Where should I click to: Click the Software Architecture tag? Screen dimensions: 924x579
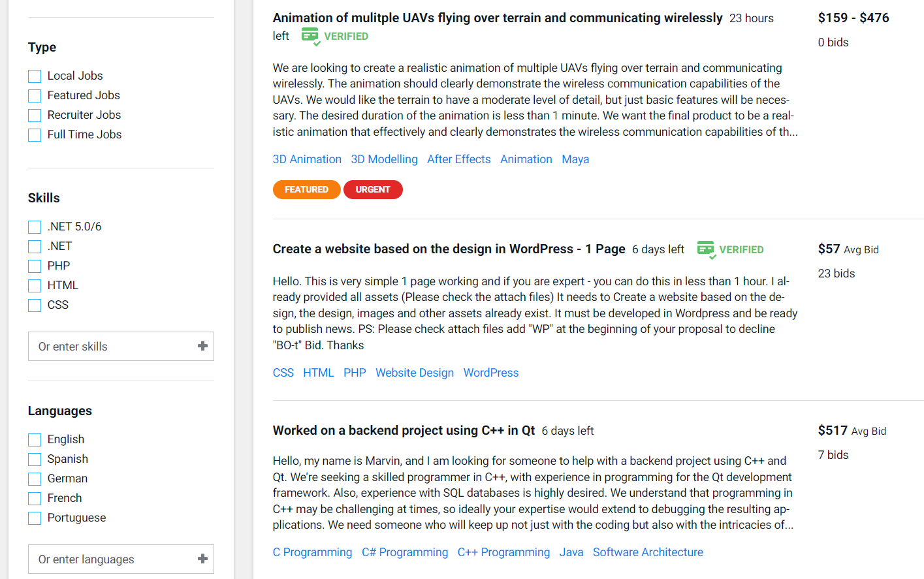[x=647, y=552]
